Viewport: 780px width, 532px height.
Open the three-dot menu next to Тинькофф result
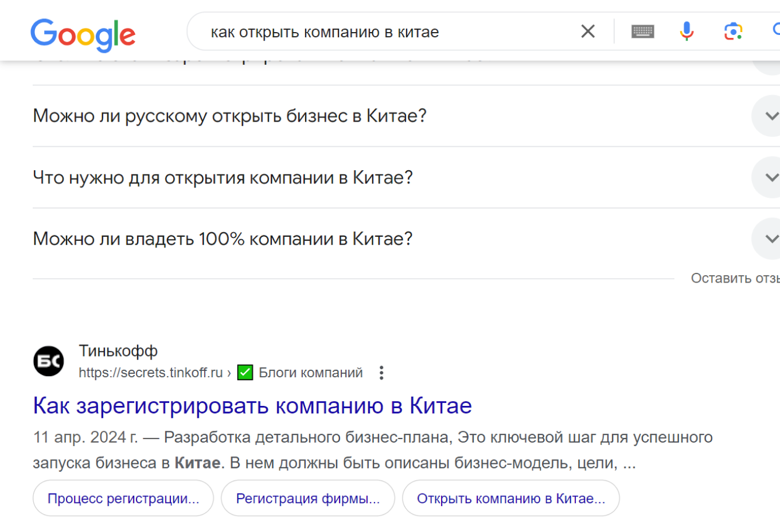[381, 373]
